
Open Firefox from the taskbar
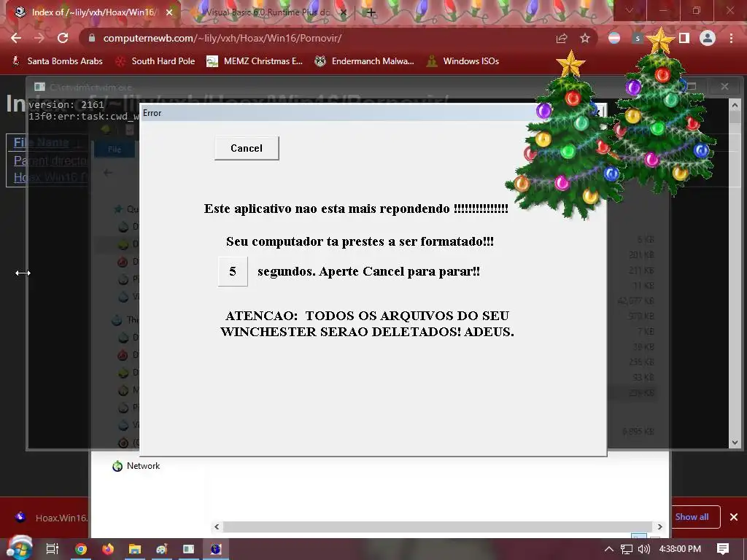pyautogui.click(x=108, y=549)
